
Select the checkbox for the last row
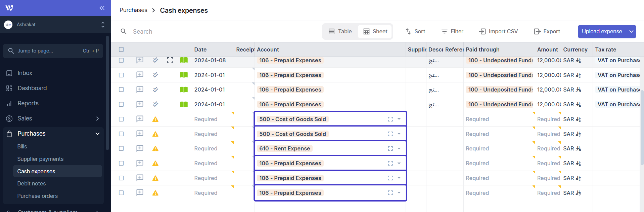pos(121,193)
